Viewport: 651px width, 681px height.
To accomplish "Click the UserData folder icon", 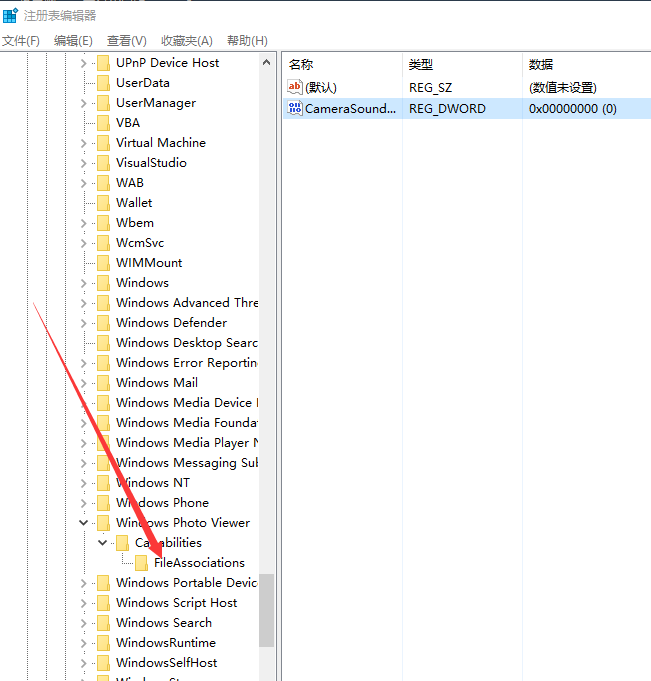I will click(103, 83).
